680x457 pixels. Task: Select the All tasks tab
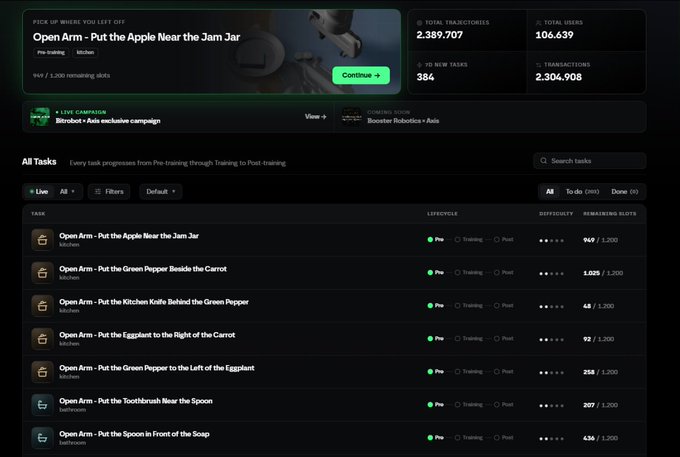[549, 192]
